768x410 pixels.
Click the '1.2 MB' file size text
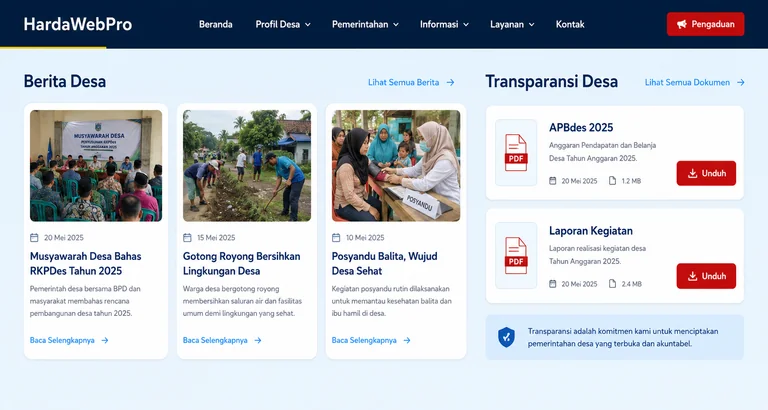tap(631, 181)
